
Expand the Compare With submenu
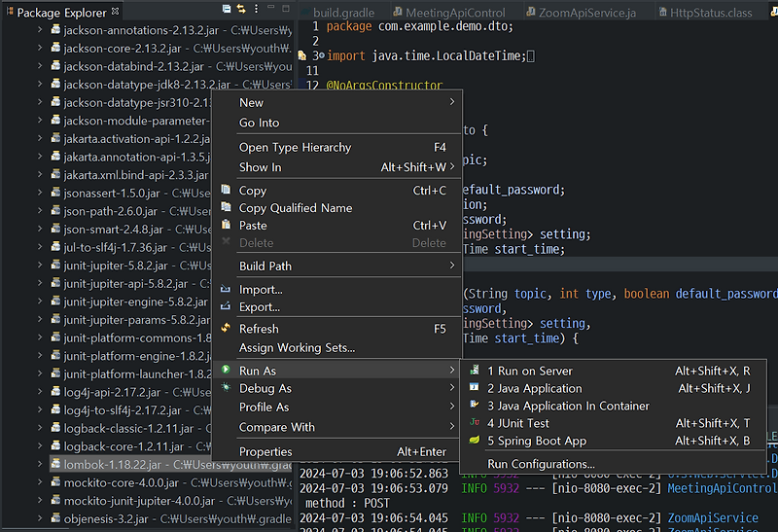[452, 427]
